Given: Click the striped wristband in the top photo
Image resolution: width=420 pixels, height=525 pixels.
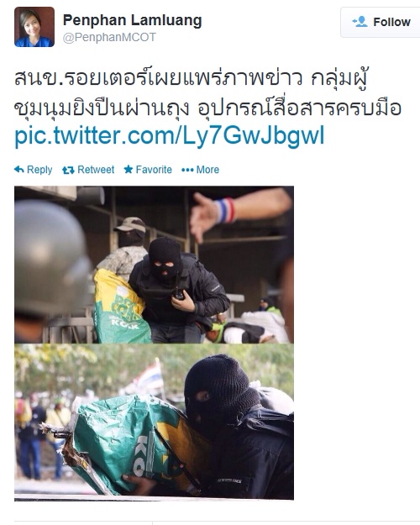Looking at the screenshot, I should [224, 211].
